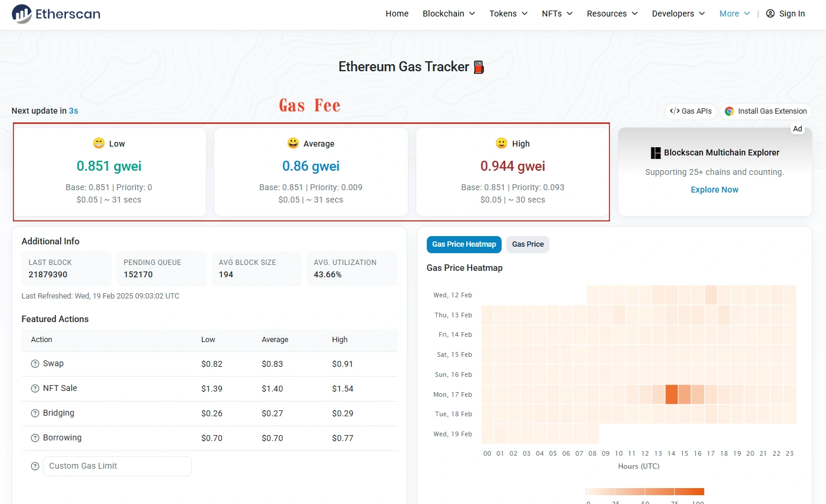826x504 pixels.
Task: Expand the Developers menu
Action: [678, 14]
